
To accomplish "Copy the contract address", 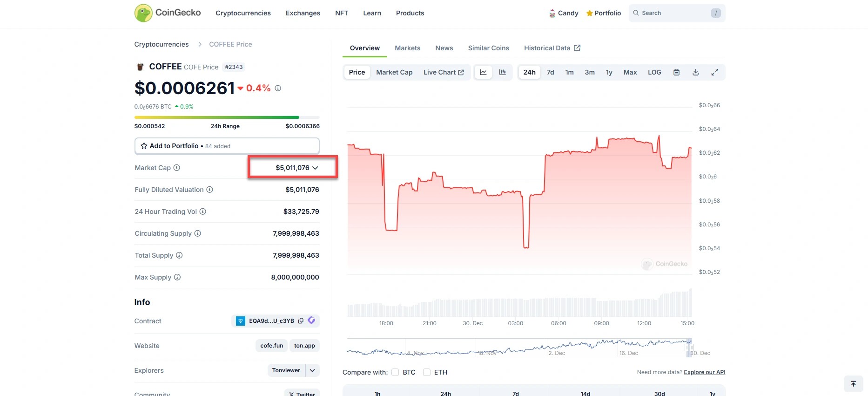I will (x=301, y=321).
